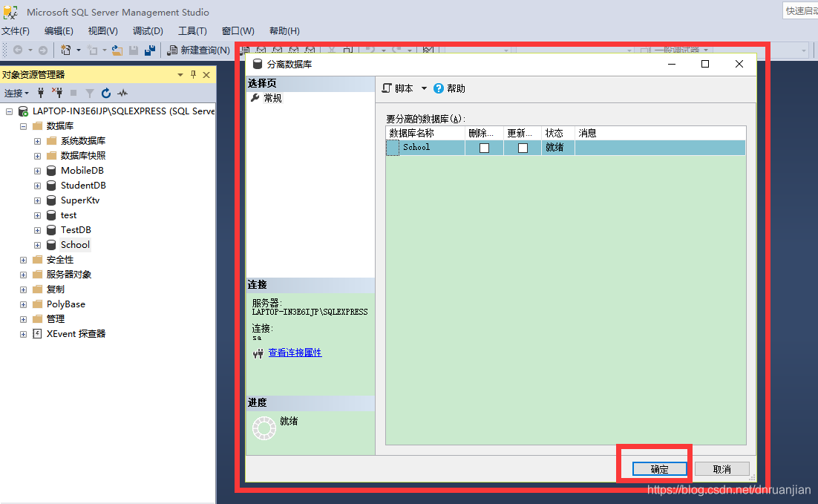Expand the XEvent 探查器 node

(23, 334)
